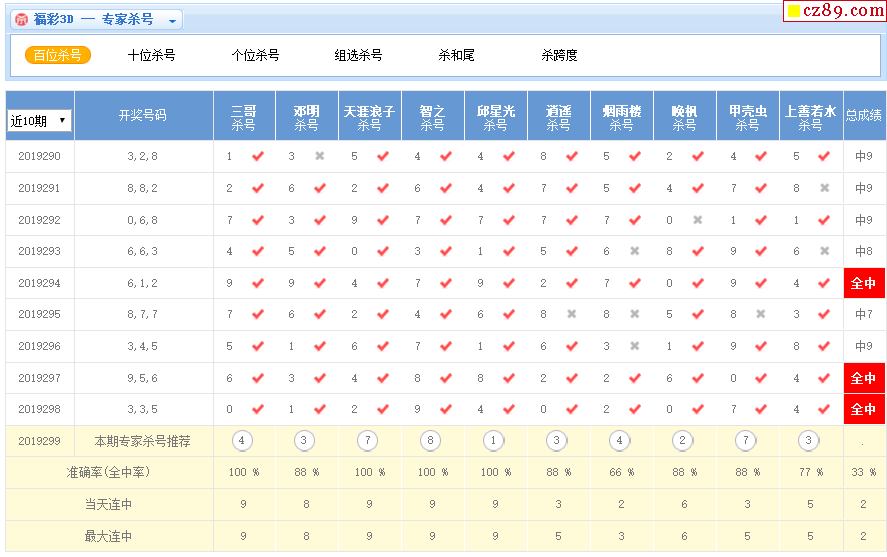
Task: Click the draw numbers 8,8,2
Action: click(143, 188)
